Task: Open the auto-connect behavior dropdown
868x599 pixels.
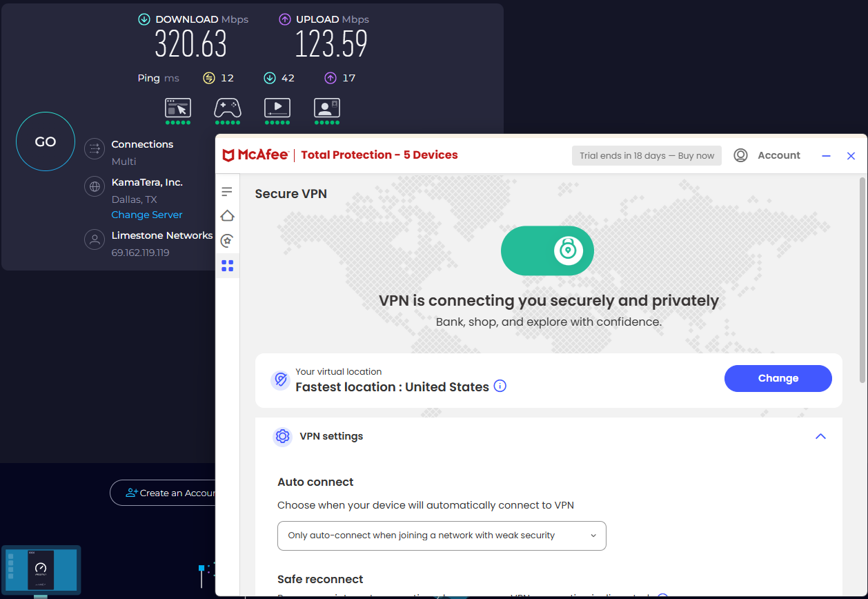Action: point(442,536)
